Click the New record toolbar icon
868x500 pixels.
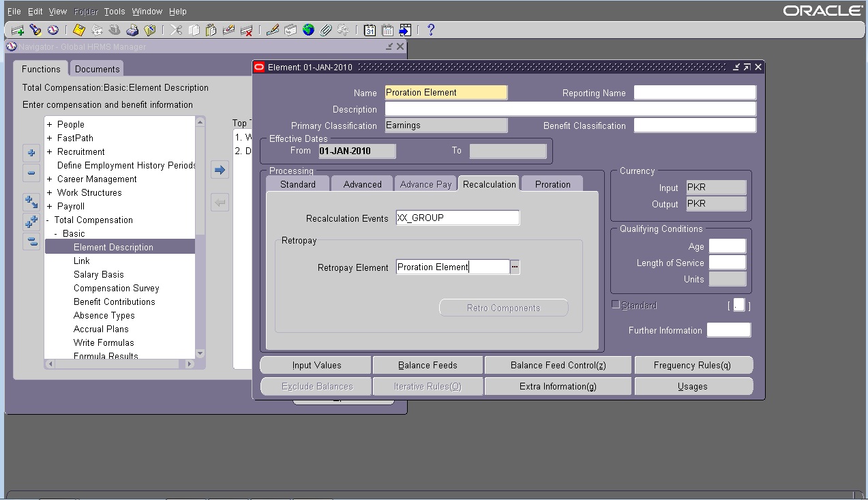[x=18, y=30]
